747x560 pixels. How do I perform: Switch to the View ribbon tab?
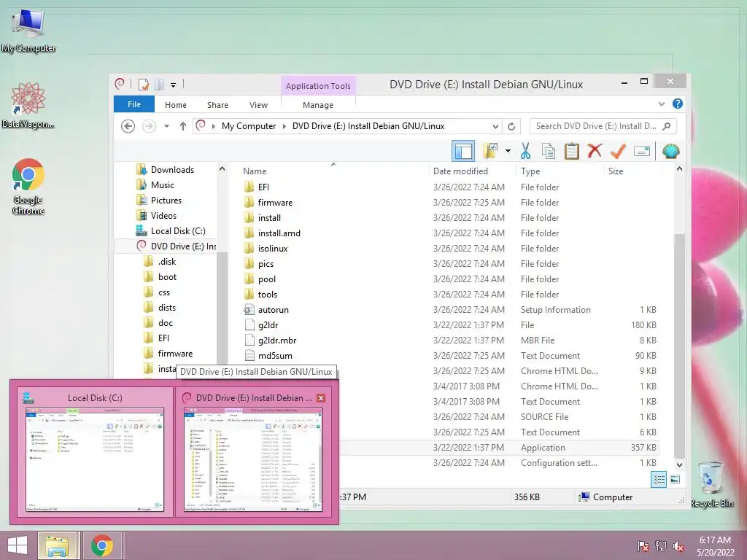tap(259, 105)
